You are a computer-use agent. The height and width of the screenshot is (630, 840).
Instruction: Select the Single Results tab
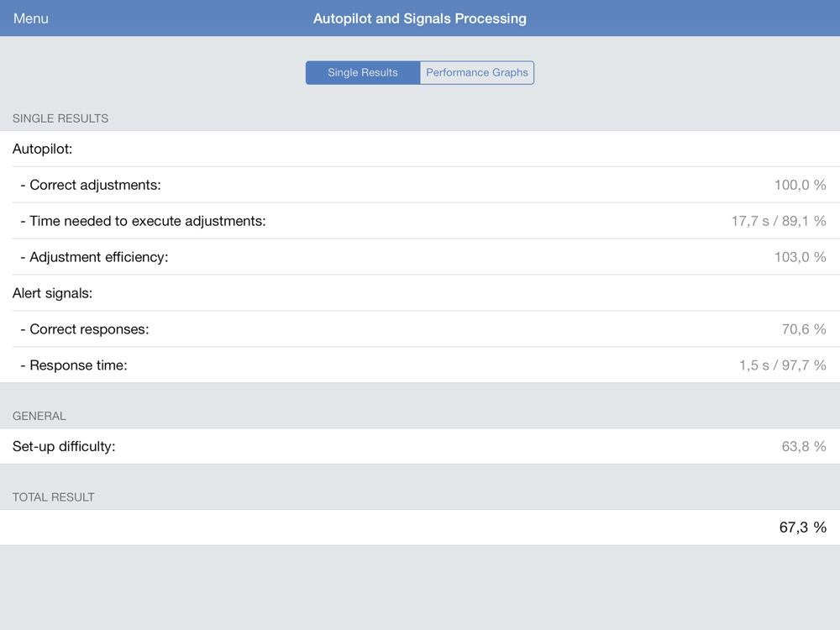[363, 72]
